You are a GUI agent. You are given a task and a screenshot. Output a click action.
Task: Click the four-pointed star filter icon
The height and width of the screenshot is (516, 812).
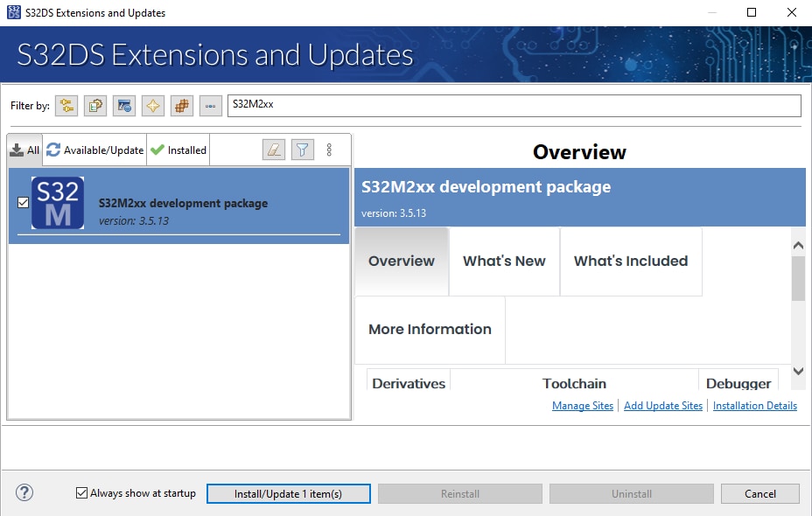pyautogui.click(x=153, y=106)
